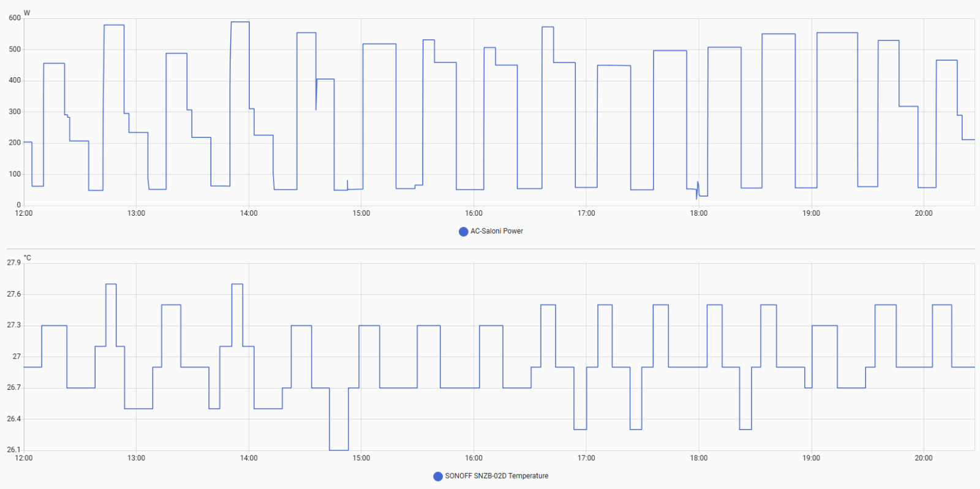Click the blue AC-Saloni Power legend dot

[464, 232]
